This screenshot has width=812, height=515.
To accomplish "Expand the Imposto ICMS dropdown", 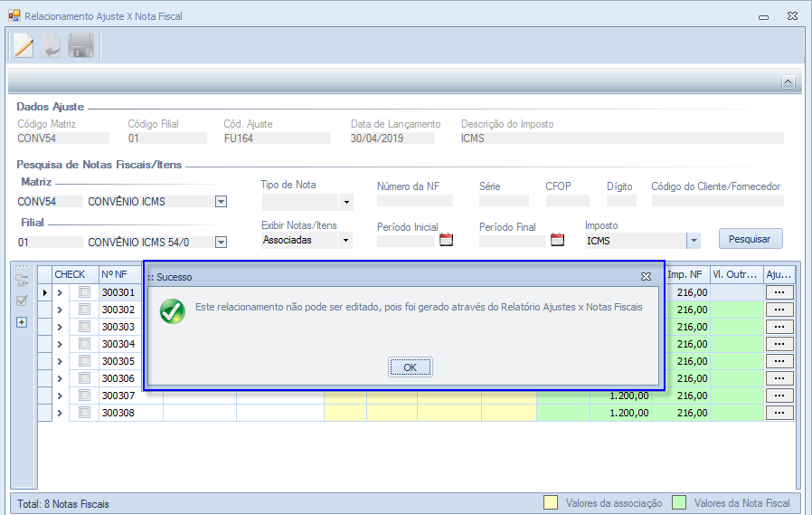I will point(694,241).
